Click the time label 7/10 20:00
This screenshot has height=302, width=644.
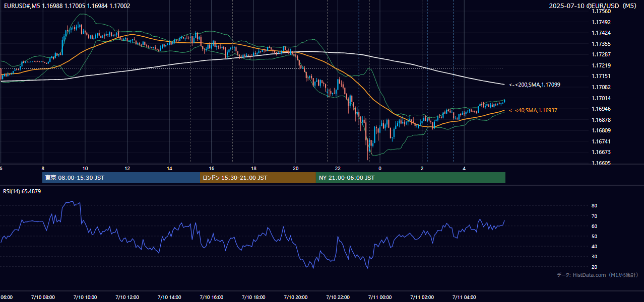(296, 297)
